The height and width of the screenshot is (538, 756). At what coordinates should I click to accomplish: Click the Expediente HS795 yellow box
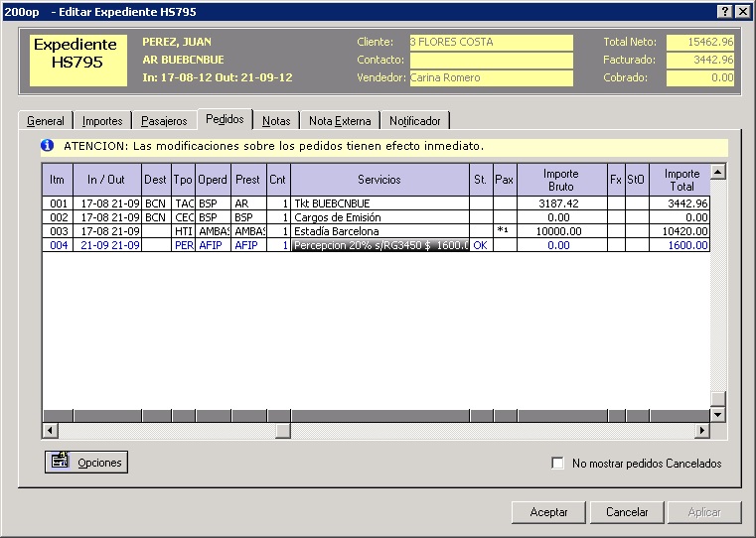(x=78, y=61)
